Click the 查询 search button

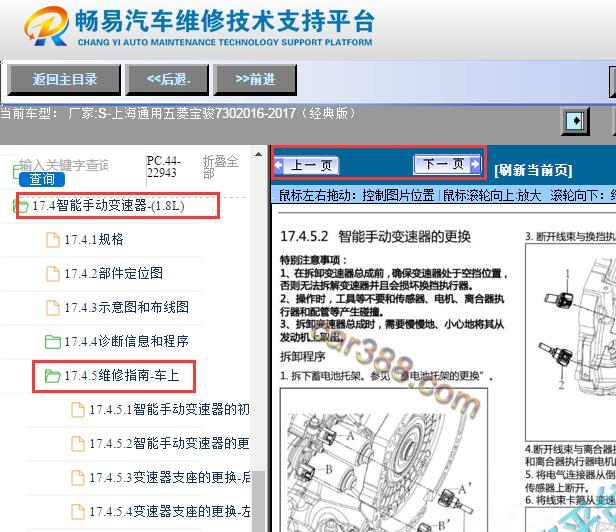tap(42, 179)
